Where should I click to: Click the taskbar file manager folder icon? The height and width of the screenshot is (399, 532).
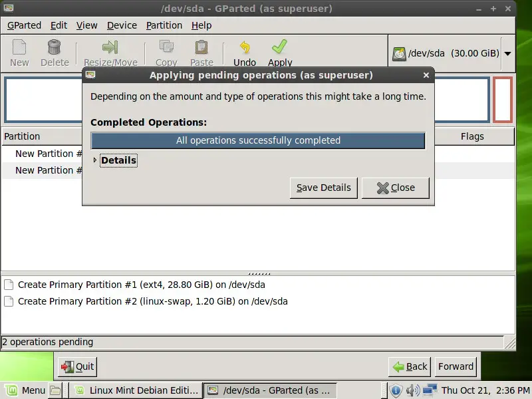pyautogui.click(x=55, y=390)
